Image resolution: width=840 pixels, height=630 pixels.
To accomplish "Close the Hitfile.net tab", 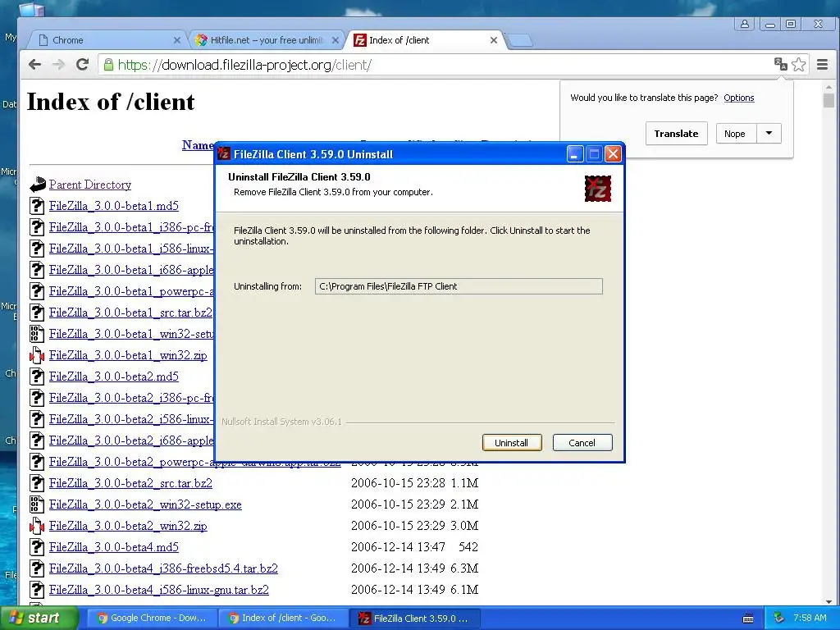I will [x=336, y=40].
